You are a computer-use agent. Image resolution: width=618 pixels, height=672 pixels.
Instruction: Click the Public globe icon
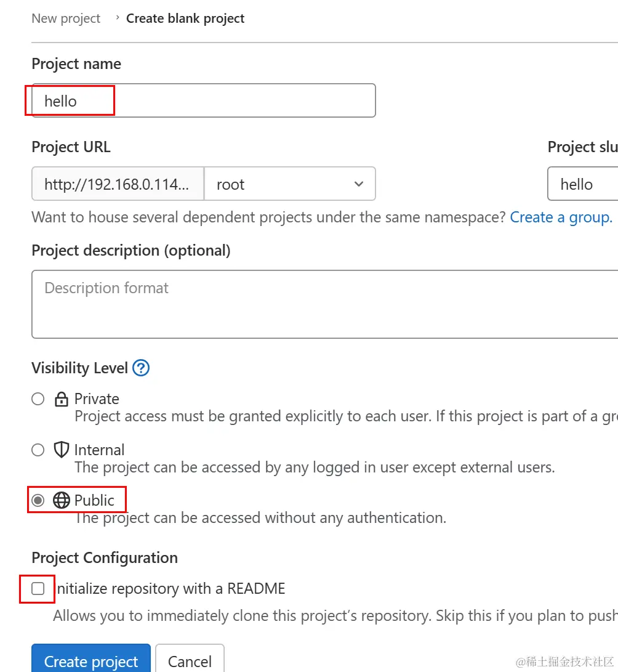click(x=62, y=500)
